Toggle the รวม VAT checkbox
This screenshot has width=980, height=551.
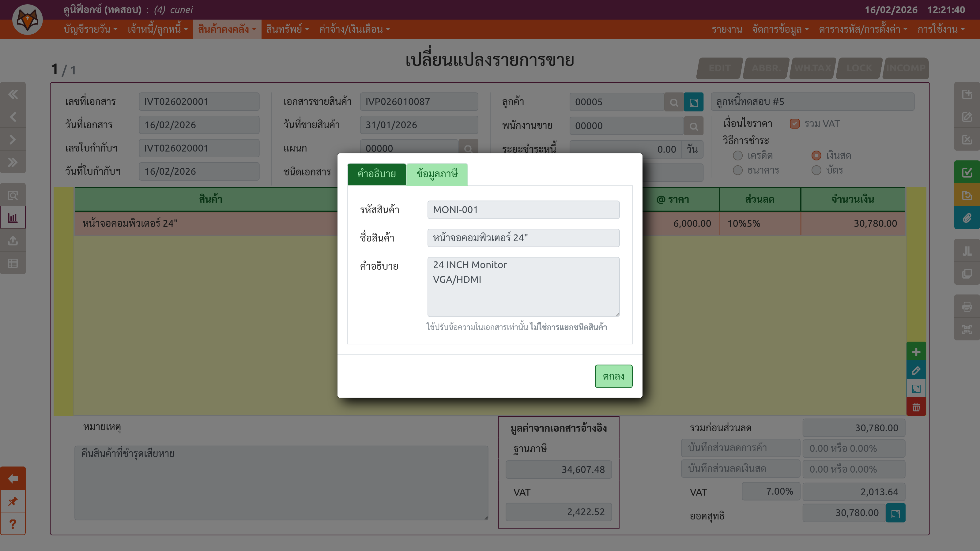[x=794, y=124]
